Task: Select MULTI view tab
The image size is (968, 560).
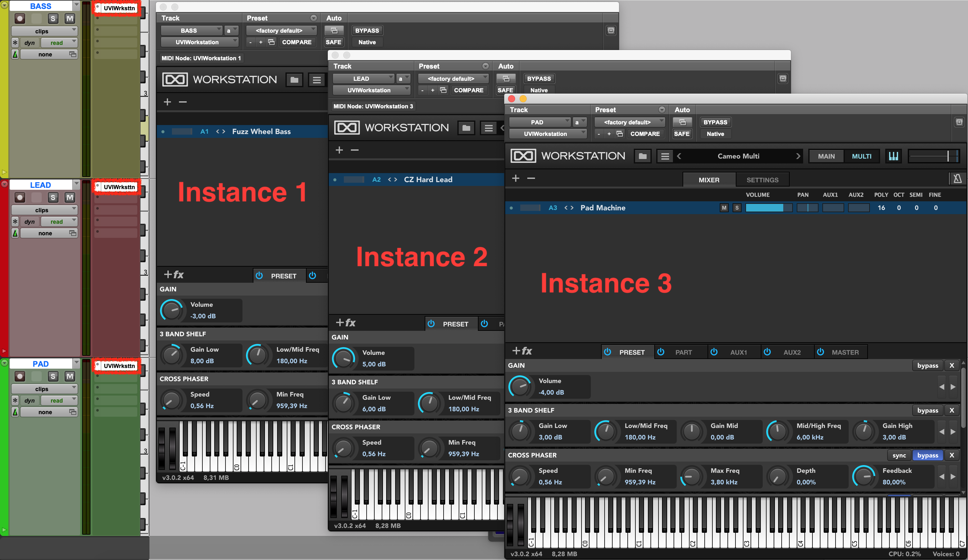Action: tap(861, 156)
